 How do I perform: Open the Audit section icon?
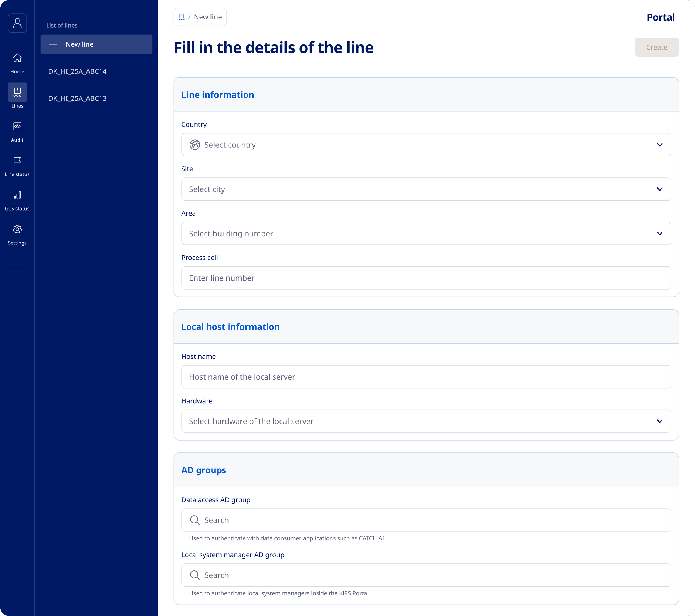[x=17, y=126]
